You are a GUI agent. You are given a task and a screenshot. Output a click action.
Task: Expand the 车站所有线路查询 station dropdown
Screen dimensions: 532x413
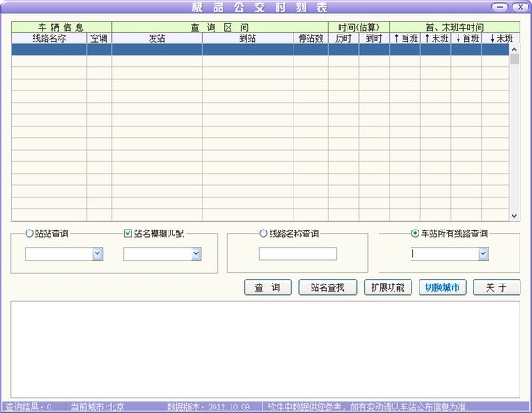483,254
